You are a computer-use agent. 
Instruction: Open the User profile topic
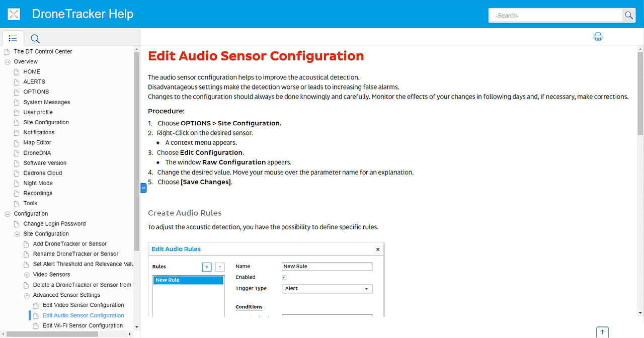(38, 112)
